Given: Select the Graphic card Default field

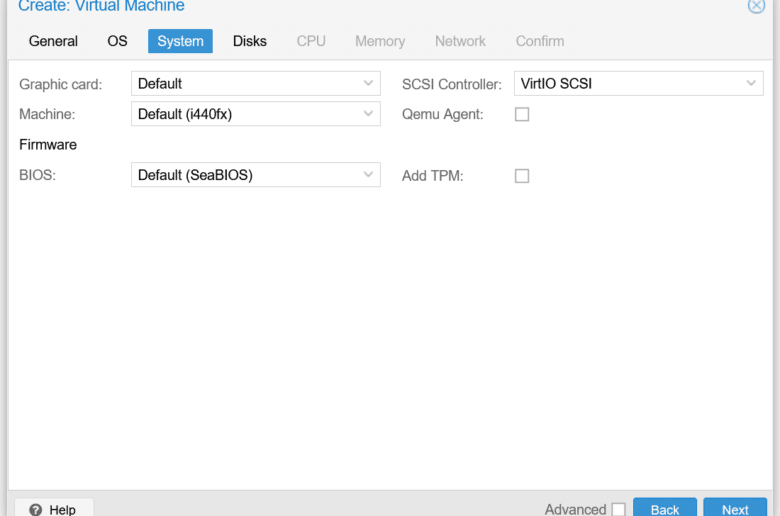Looking at the screenshot, I should 256,84.
